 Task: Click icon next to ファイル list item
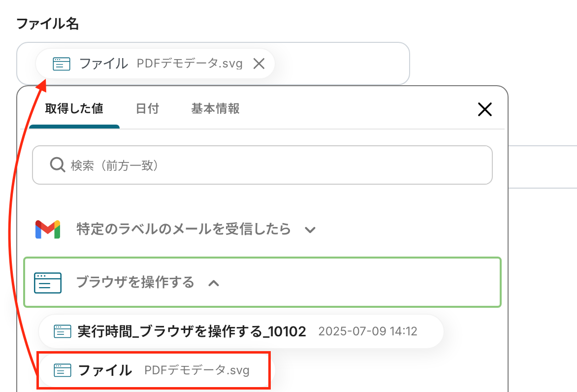click(63, 370)
